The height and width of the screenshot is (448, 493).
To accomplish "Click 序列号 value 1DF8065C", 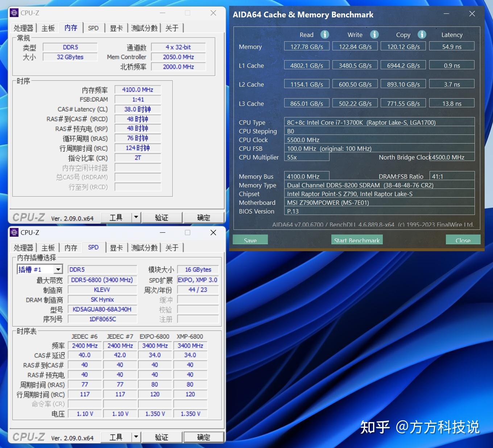I will [x=102, y=319].
